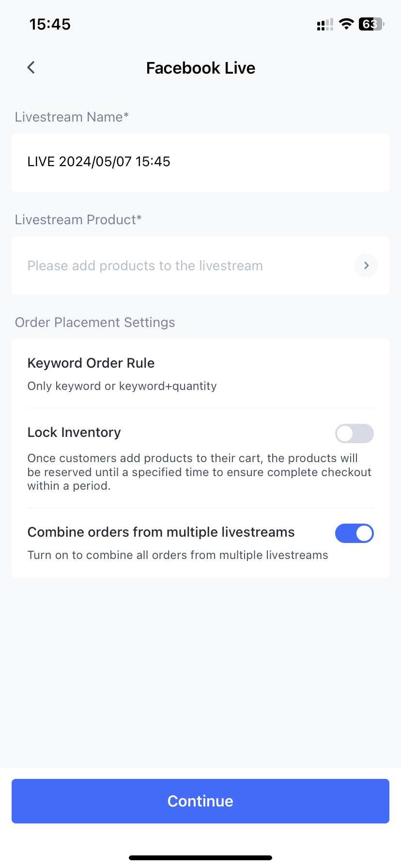
Task: Select 'Only keyword or keyword+quantity' rule text
Action: tap(122, 386)
